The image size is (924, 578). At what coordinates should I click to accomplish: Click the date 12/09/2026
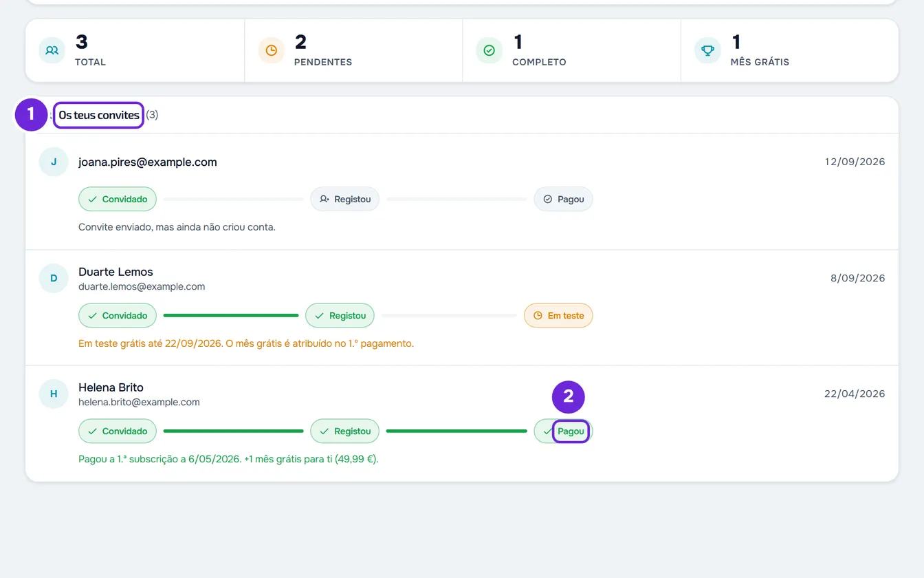[x=855, y=162]
